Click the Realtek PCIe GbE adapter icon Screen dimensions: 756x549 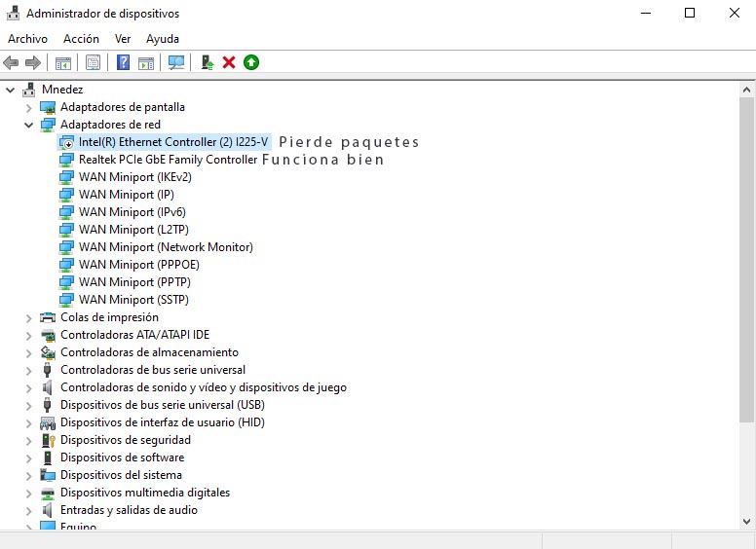coord(66,160)
